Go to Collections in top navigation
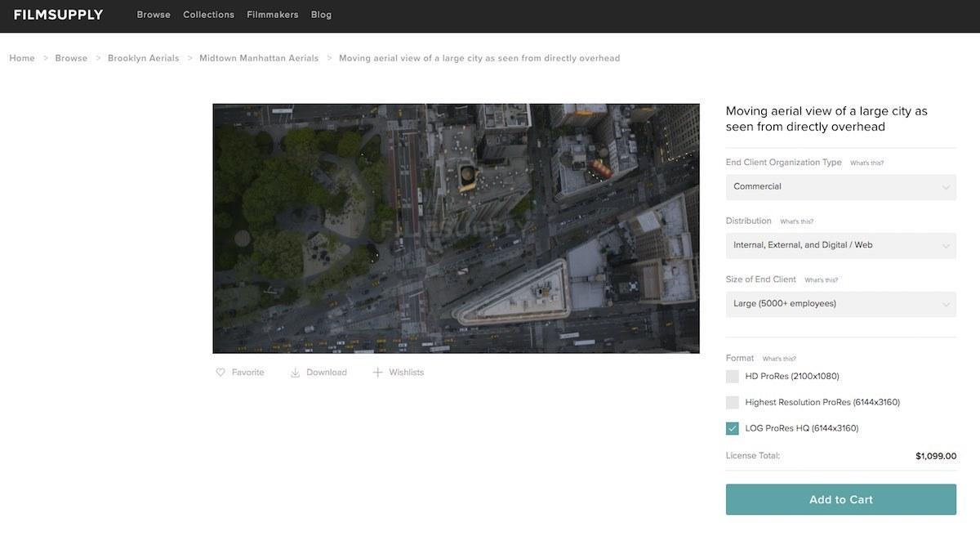This screenshot has height=545, width=980. (208, 15)
